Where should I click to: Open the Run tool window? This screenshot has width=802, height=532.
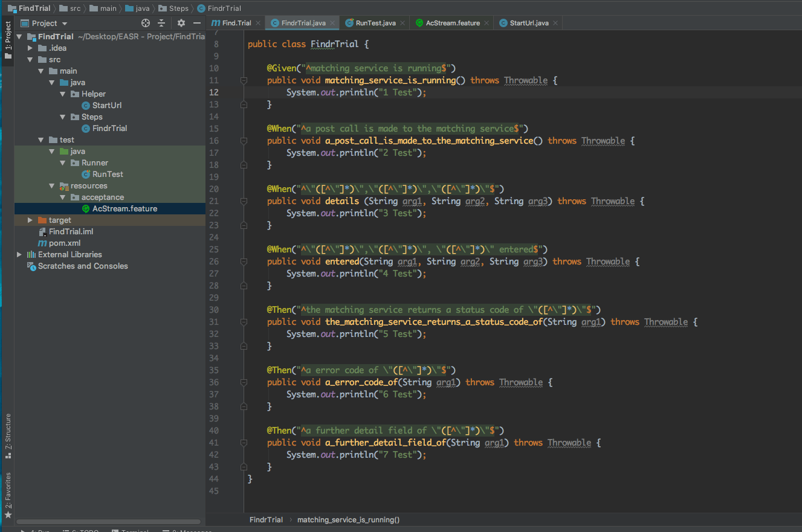pos(36,530)
